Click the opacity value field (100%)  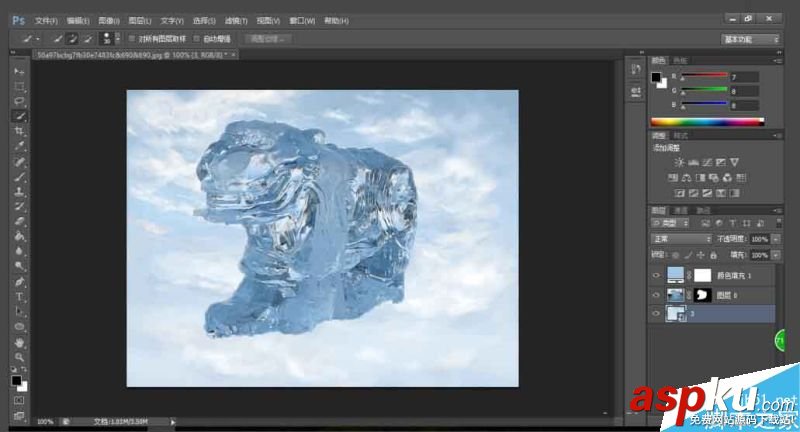point(760,239)
